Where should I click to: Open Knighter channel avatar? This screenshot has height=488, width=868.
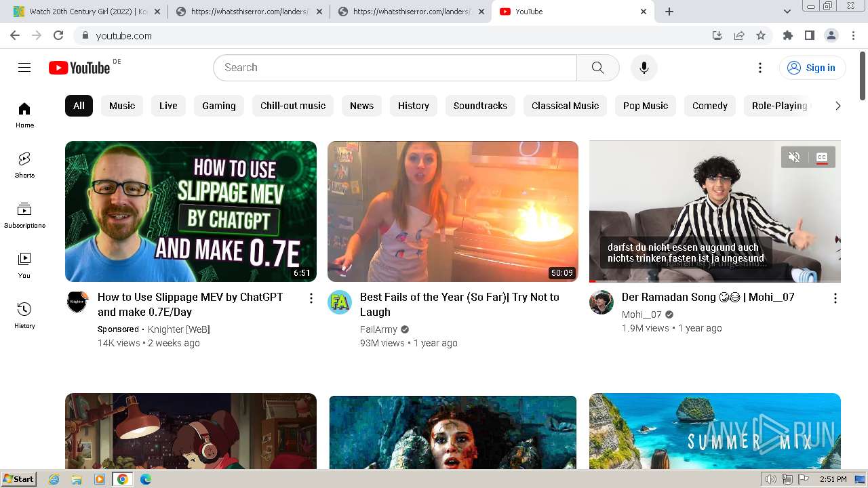[x=77, y=302]
